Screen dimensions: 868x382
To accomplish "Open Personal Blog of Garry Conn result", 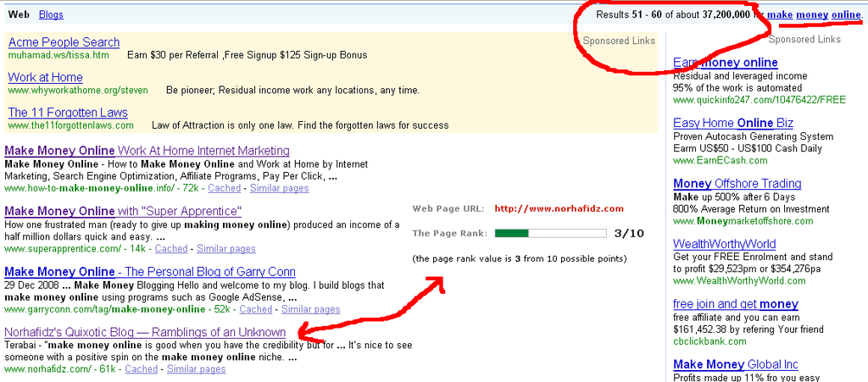I will [x=149, y=272].
